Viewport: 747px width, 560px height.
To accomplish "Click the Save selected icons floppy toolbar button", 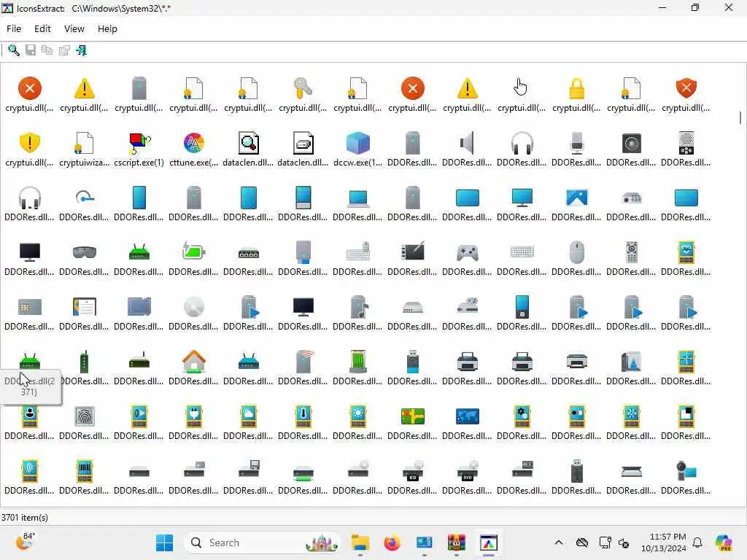I will pyautogui.click(x=31, y=50).
